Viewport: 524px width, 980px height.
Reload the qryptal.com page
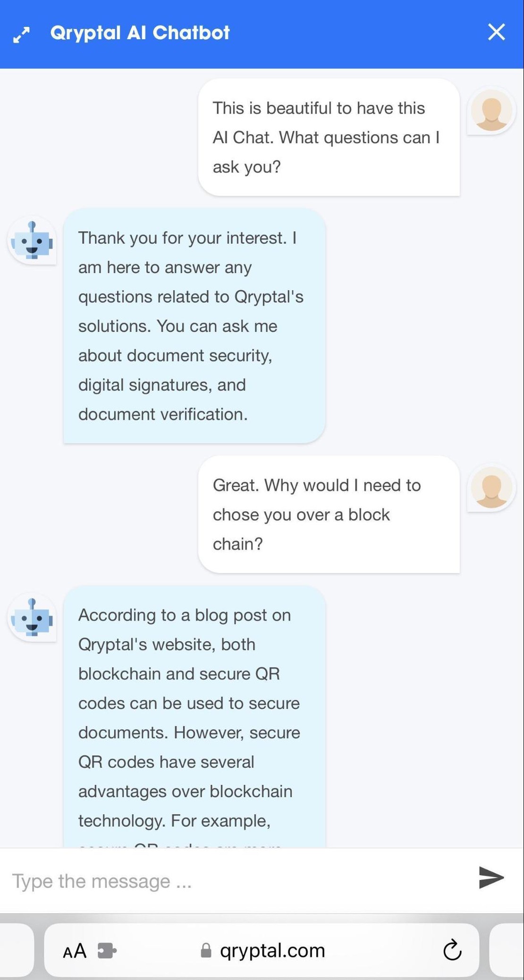point(452,950)
